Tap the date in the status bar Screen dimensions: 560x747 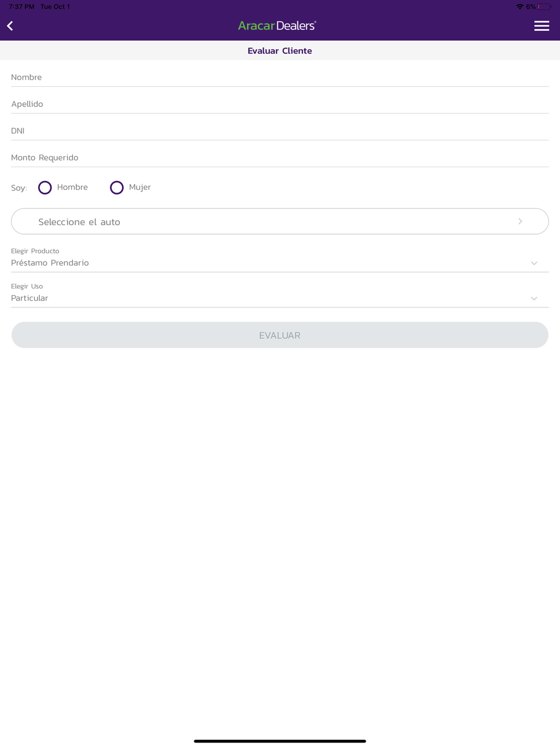click(x=55, y=7)
